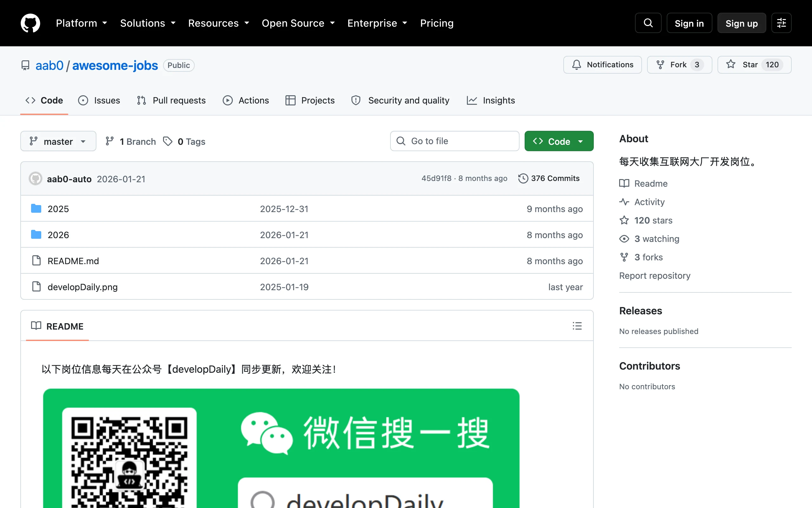Select the README tab in file viewer
Image resolution: width=812 pixels, height=508 pixels.
57,326
